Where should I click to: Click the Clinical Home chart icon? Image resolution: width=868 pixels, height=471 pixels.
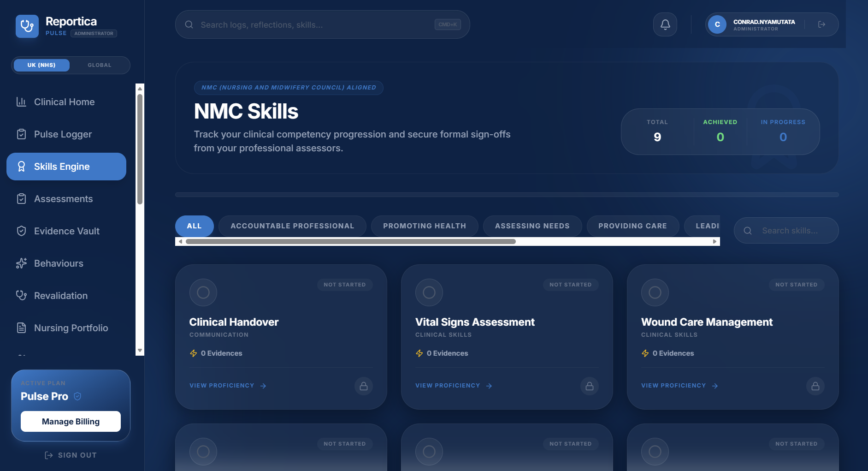(21, 102)
